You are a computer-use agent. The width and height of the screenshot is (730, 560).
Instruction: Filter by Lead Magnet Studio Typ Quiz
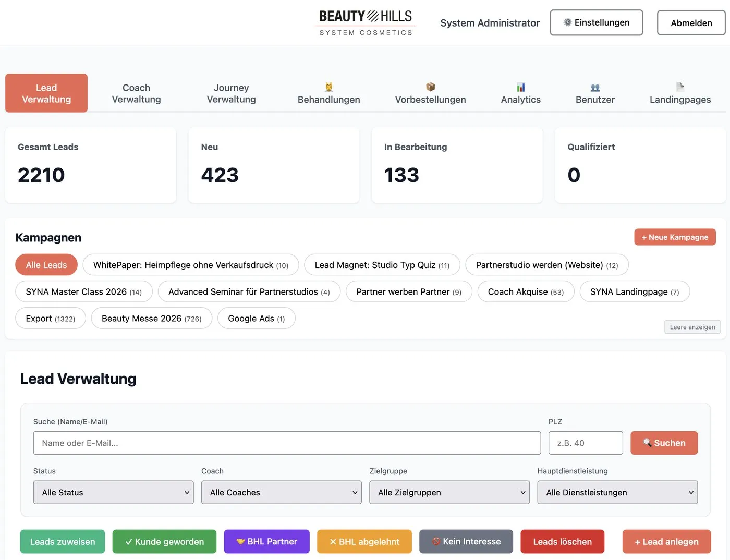coord(382,265)
